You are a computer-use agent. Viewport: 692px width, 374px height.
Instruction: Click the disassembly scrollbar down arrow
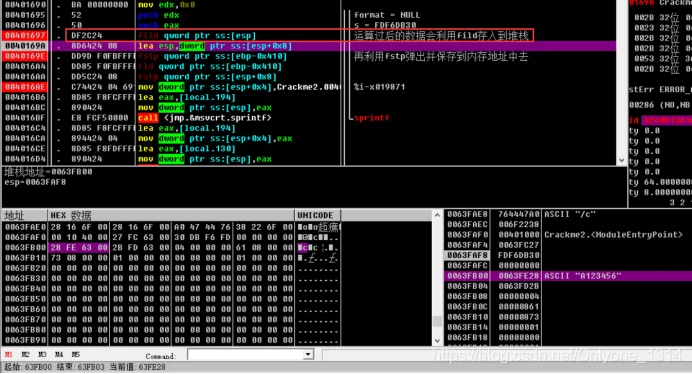(621, 160)
